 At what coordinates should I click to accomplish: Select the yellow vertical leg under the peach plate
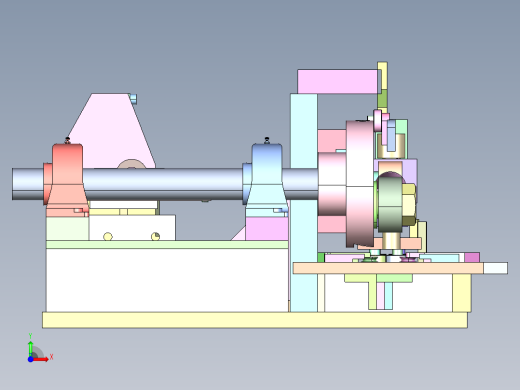tap(462, 293)
